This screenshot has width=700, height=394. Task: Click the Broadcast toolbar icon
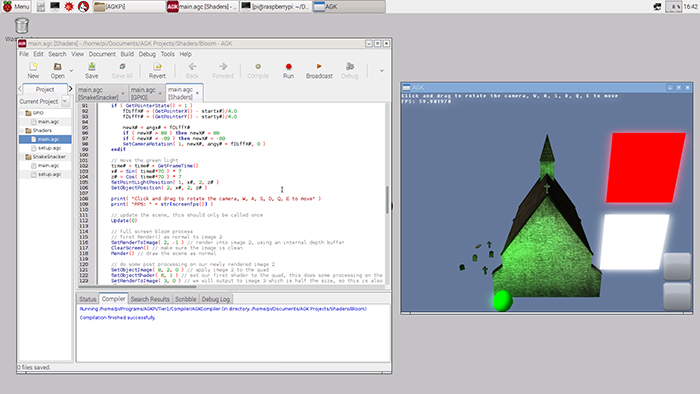coord(319,70)
